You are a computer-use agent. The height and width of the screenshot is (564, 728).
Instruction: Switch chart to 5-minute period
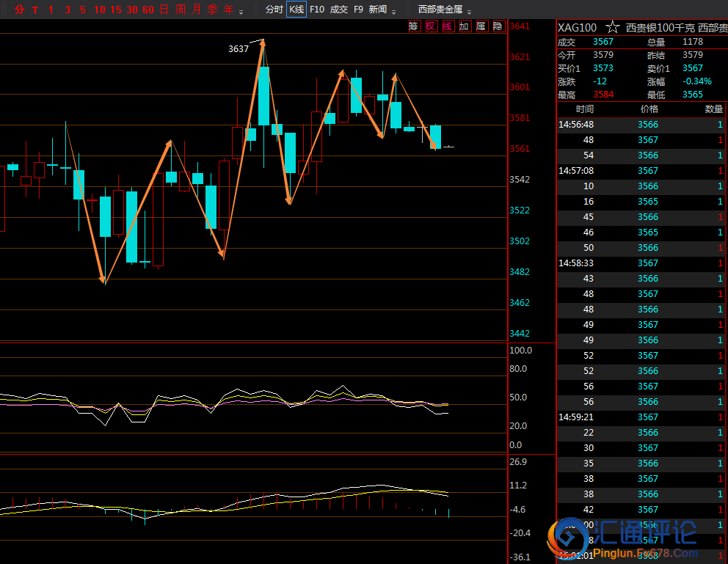(83, 10)
